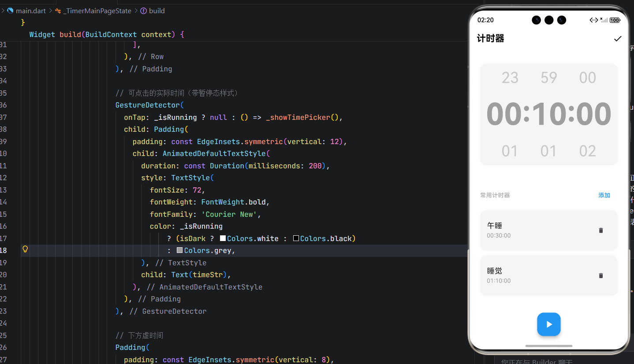Tap the 02 second value below the time
634x364 pixels.
coord(588,151)
